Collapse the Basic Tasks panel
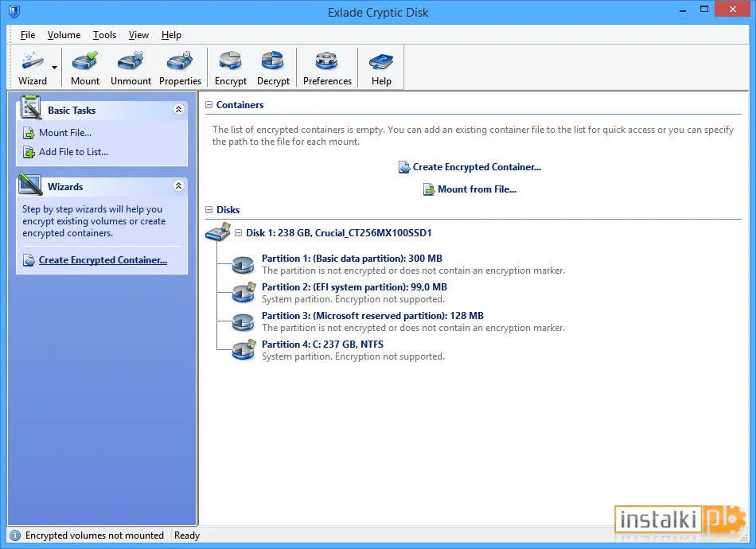Viewport: 756px width, 549px height. (178, 110)
